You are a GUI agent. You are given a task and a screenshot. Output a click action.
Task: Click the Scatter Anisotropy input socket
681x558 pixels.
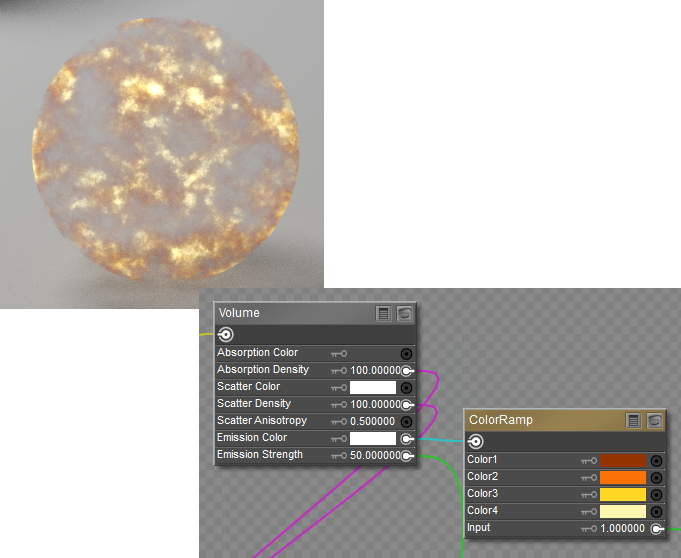pos(406,421)
